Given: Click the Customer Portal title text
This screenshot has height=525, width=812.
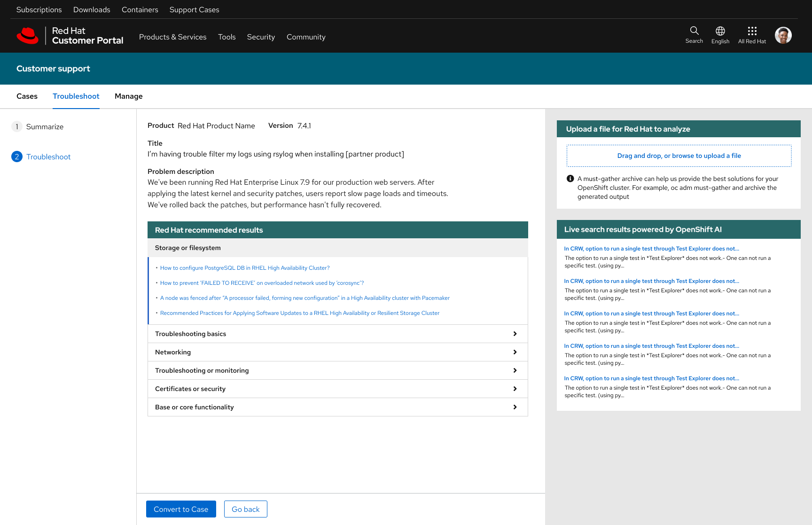Looking at the screenshot, I should click(x=87, y=40).
